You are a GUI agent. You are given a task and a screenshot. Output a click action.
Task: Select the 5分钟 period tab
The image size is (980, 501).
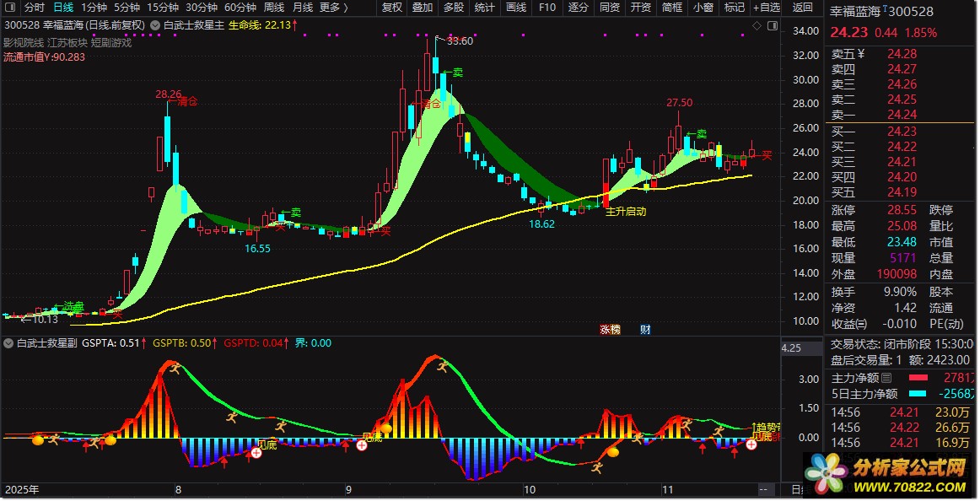pos(127,8)
